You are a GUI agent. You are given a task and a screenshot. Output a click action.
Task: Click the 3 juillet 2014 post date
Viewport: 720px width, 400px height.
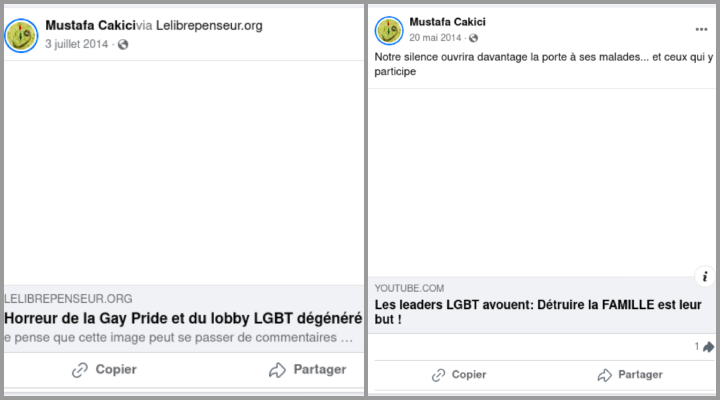coord(77,44)
